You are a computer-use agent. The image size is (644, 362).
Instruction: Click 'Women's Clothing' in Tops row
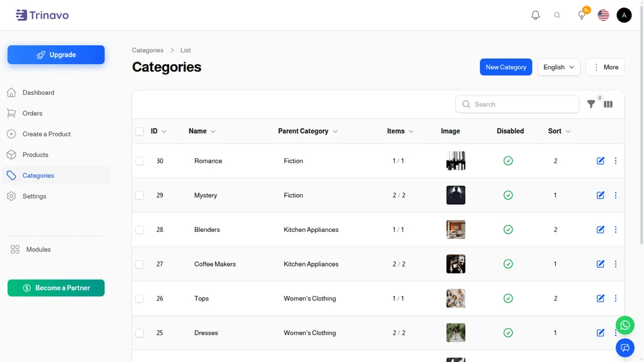(x=309, y=299)
